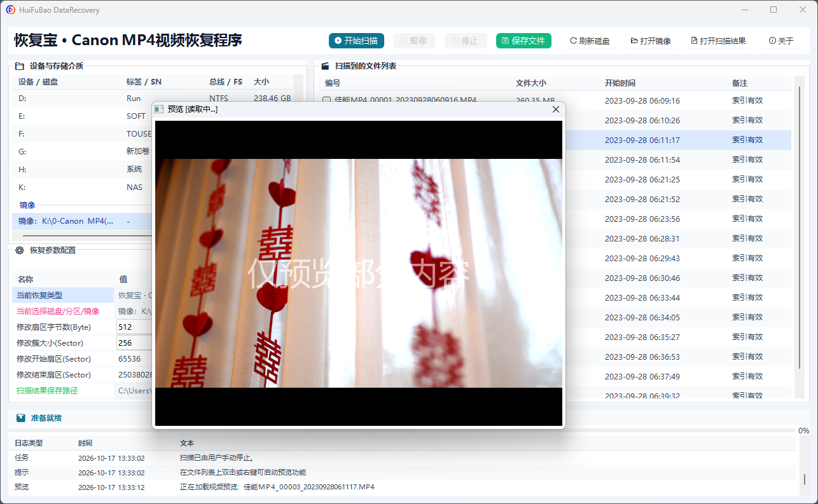
Task: Click the icon beside 准备就绪 status
Action: coord(21,418)
